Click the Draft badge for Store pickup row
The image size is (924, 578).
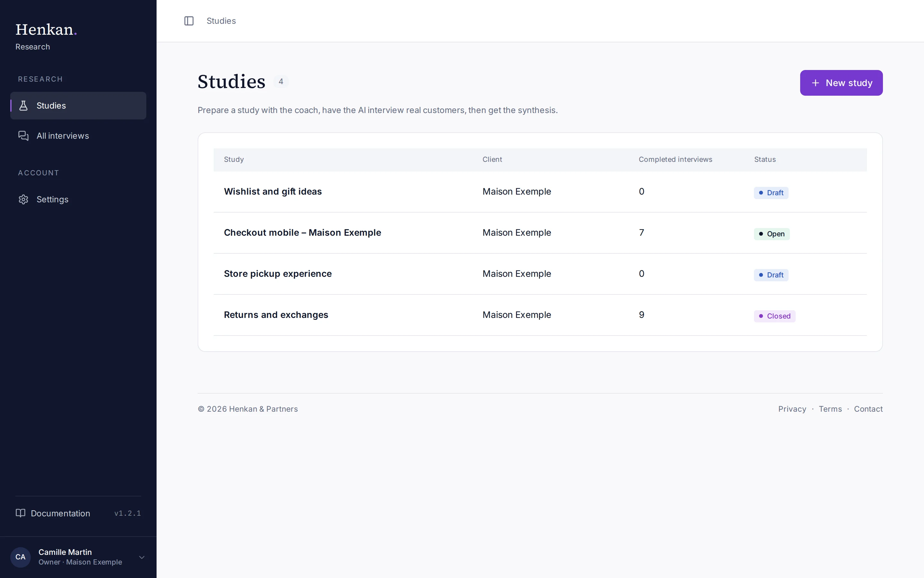click(x=771, y=275)
